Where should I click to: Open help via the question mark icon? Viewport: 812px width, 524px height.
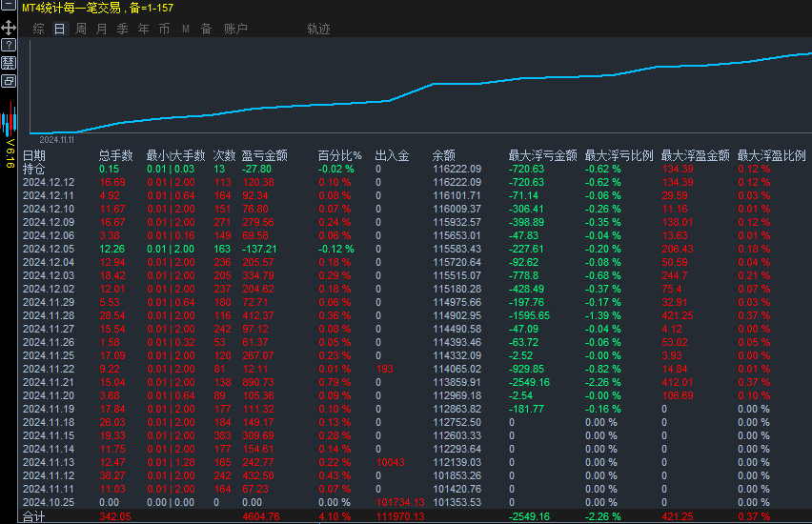tap(9, 45)
